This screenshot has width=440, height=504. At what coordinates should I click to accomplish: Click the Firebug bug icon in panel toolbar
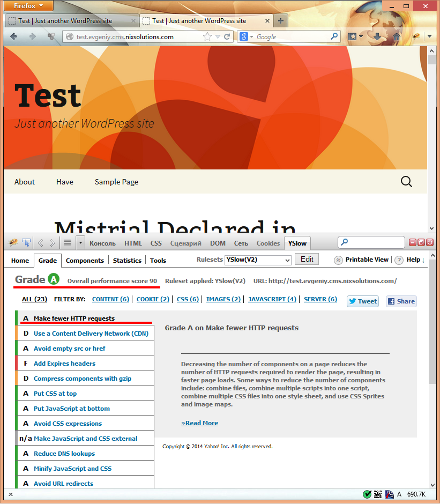(13, 243)
